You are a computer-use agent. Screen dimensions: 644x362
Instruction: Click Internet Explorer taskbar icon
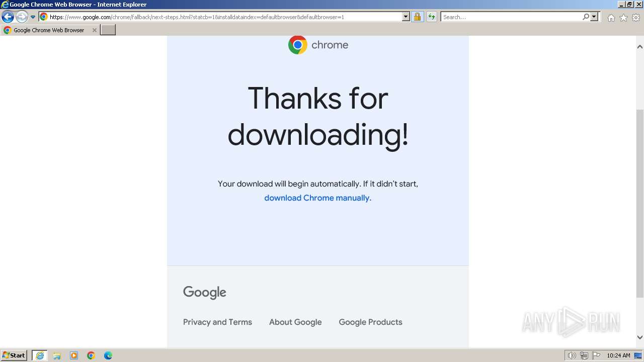40,355
